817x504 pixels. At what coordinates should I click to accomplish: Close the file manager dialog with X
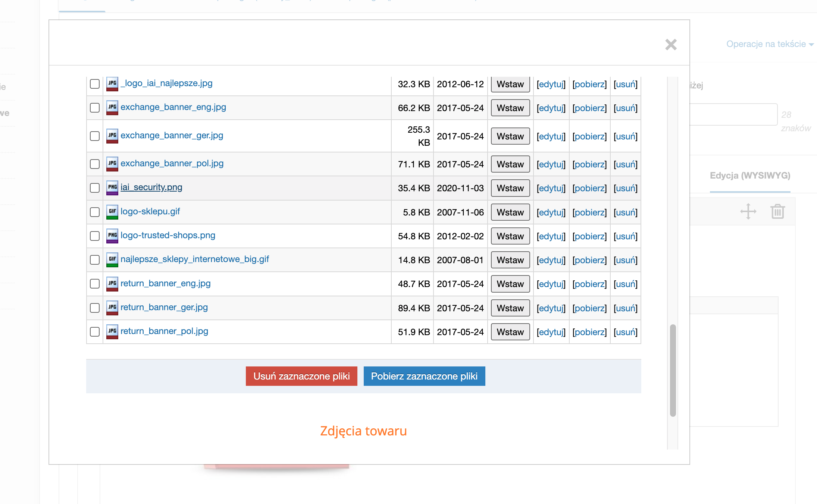[x=671, y=45]
